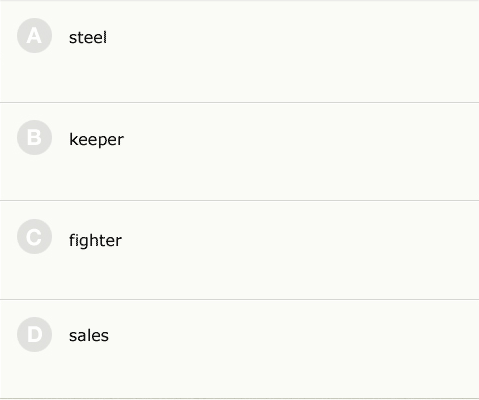Screen dimensions: 479x400
Task: Choose answer A by its letter badge
Action: 34,36
